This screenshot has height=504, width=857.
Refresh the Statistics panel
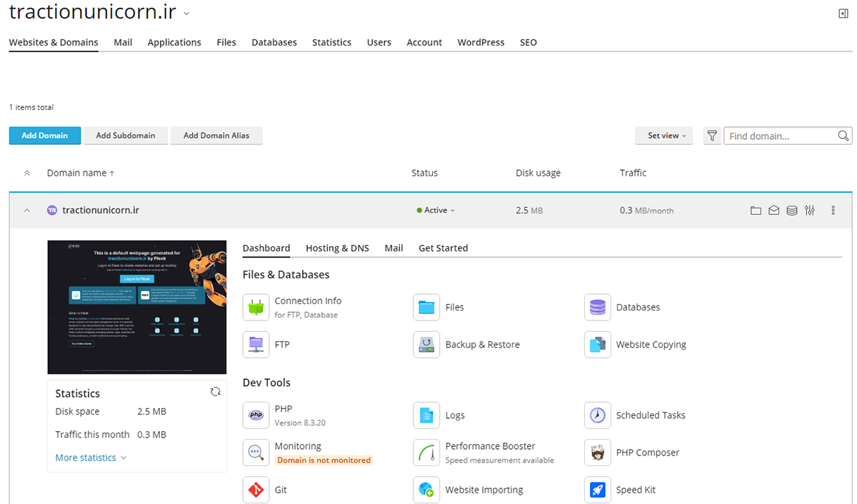click(x=215, y=391)
